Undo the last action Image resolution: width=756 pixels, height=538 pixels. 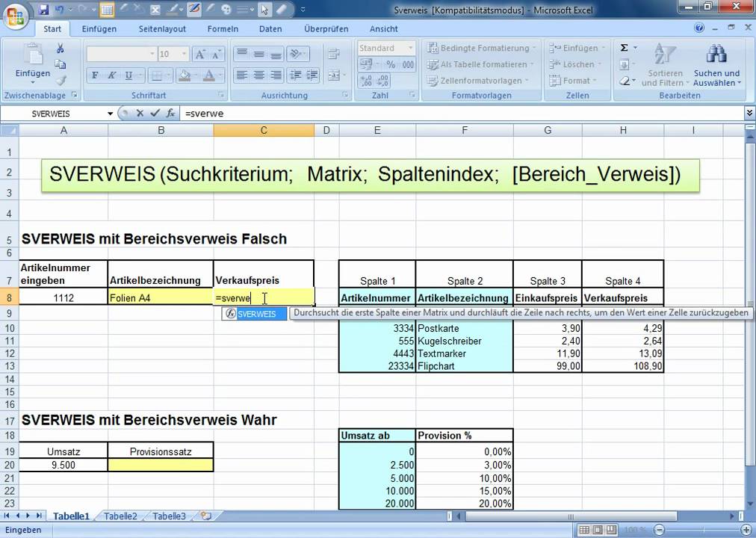coord(59,9)
